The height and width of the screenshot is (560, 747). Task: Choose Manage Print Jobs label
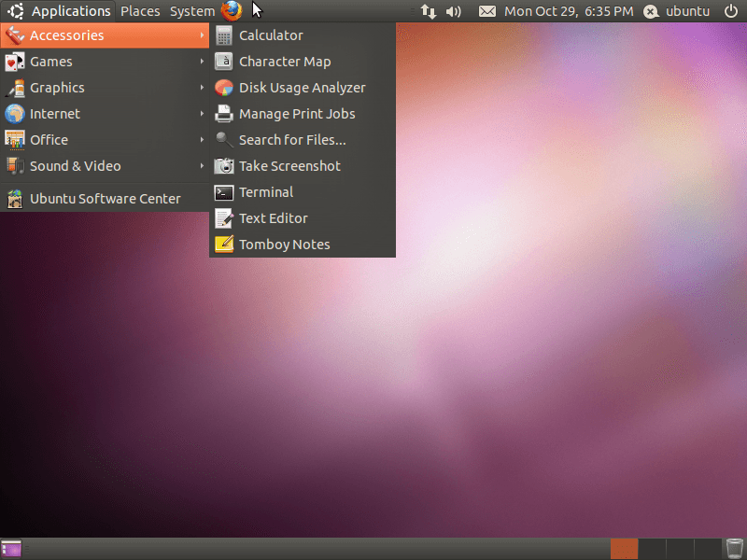[297, 114]
